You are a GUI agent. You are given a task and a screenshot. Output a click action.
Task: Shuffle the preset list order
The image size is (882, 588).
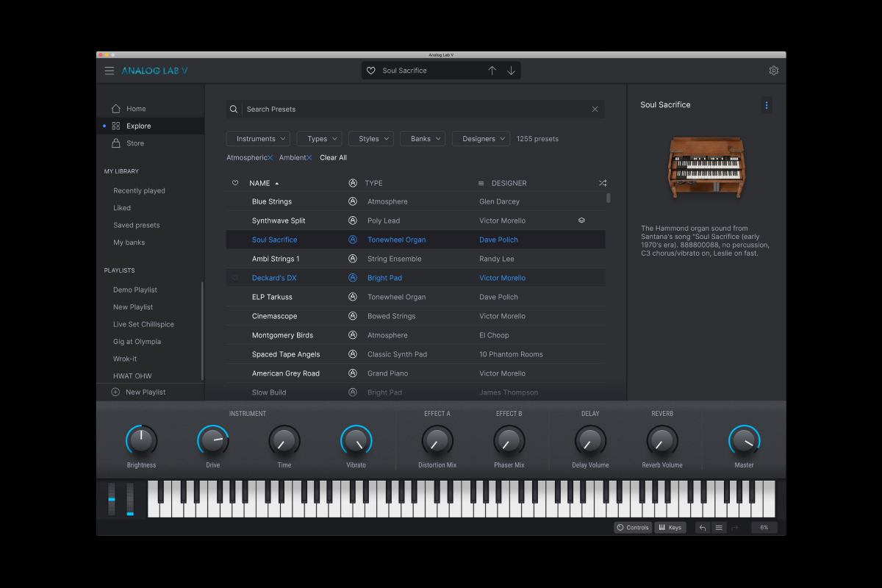coord(603,183)
